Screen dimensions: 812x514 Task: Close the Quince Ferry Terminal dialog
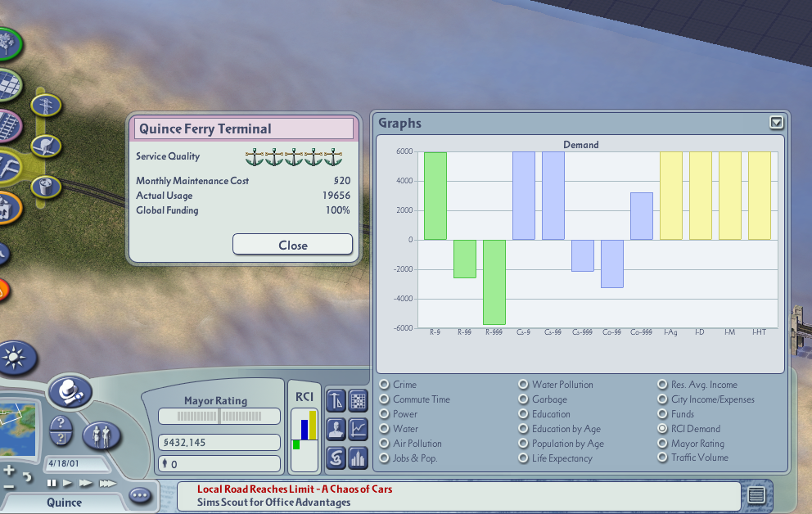click(292, 245)
